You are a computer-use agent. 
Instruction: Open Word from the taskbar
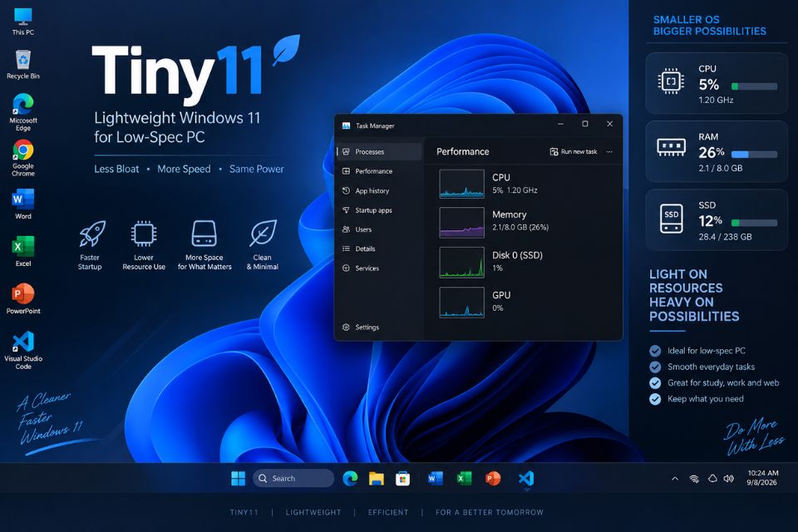click(x=435, y=479)
